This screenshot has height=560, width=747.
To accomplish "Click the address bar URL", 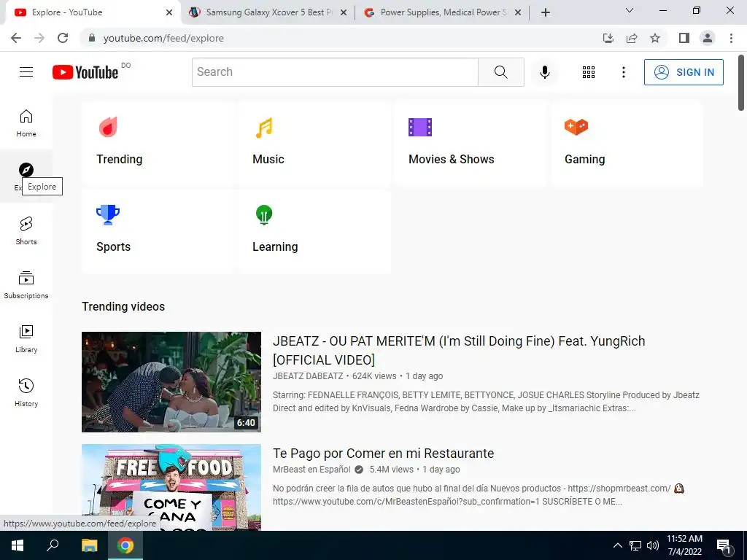I will [163, 38].
